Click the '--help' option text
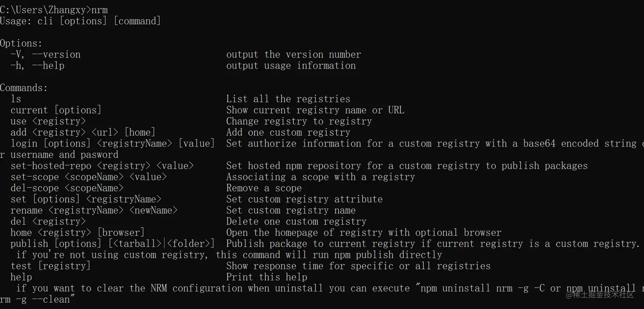The width and height of the screenshot is (644, 309). click(x=48, y=66)
